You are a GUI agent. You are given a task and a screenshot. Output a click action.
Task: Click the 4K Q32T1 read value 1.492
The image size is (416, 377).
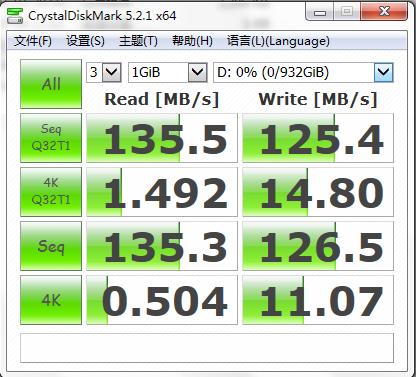(162, 192)
